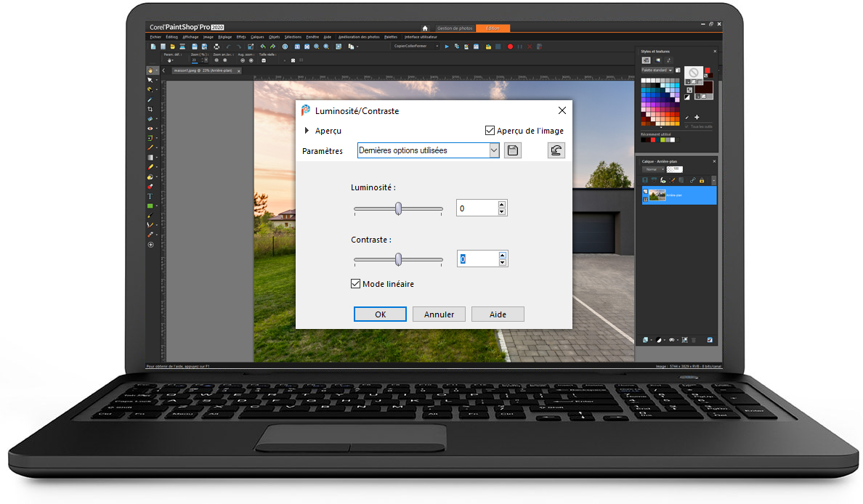The image size is (863, 504).
Task: Click the Annuler button
Action: click(439, 314)
